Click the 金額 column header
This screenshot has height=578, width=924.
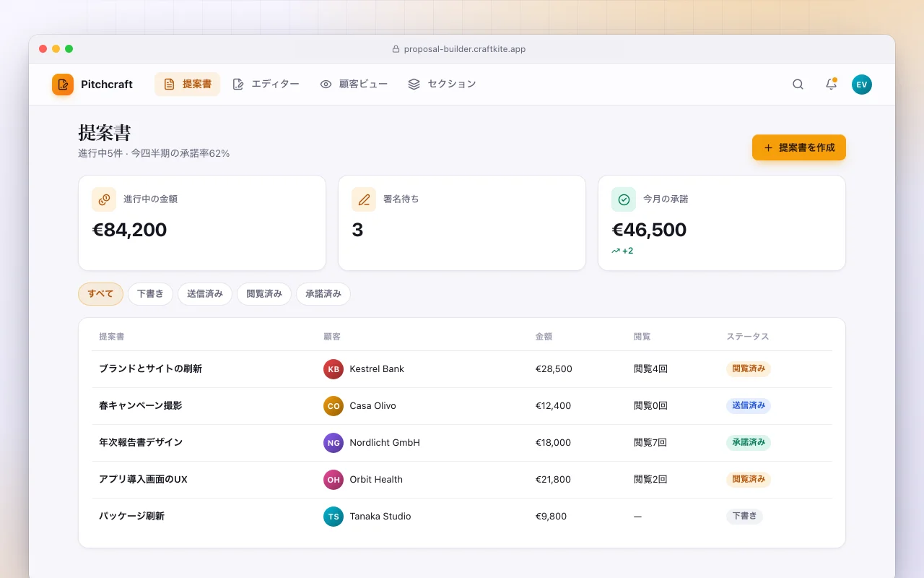(x=544, y=337)
